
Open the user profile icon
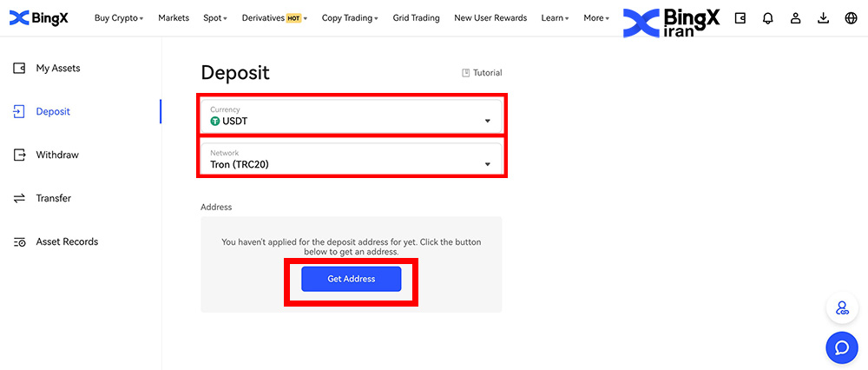(795, 17)
